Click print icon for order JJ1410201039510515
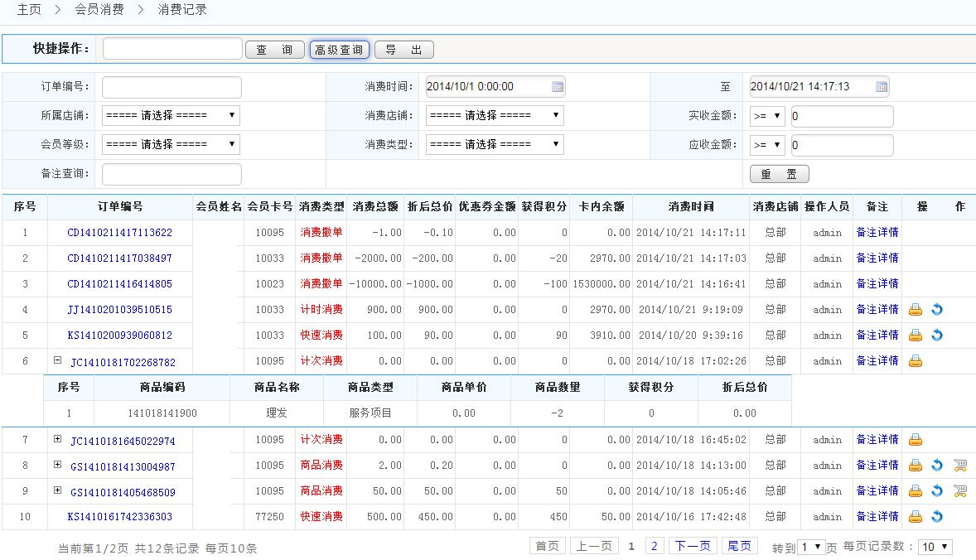The height and width of the screenshot is (560, 976). coord(915,310)
